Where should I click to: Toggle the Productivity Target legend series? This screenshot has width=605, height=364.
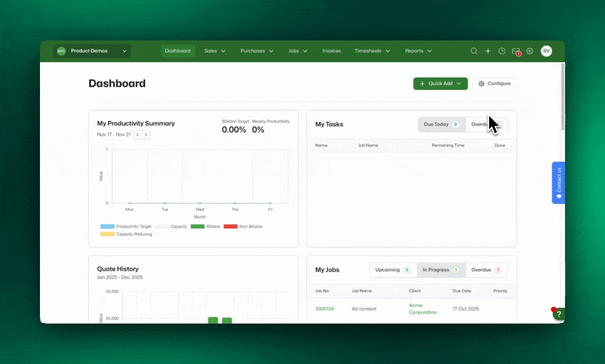(126, 226)
